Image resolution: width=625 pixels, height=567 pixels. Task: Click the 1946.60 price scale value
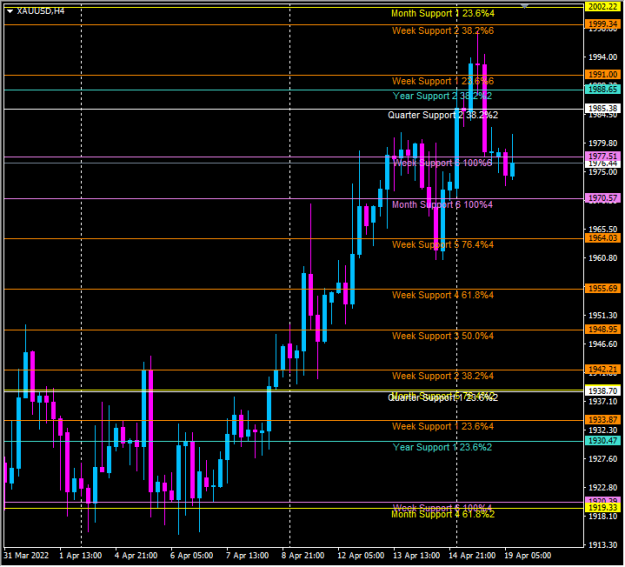[603, 345]
